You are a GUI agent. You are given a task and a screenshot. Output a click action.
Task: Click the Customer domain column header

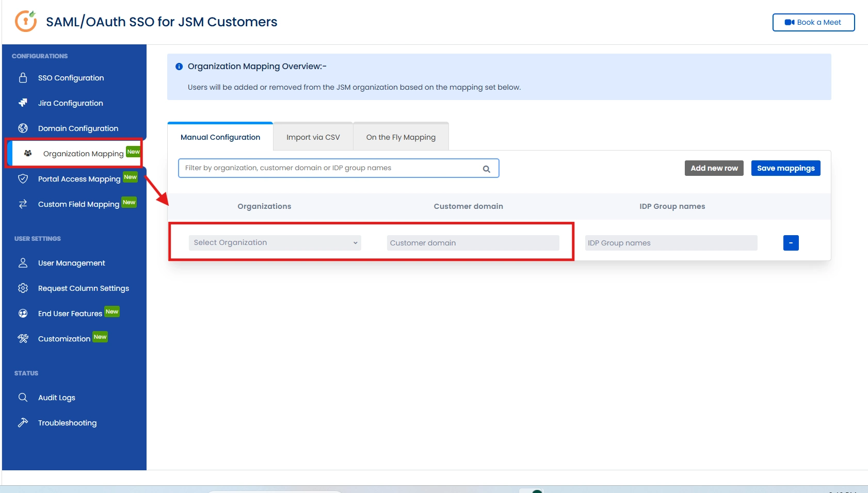coord(469,206)
